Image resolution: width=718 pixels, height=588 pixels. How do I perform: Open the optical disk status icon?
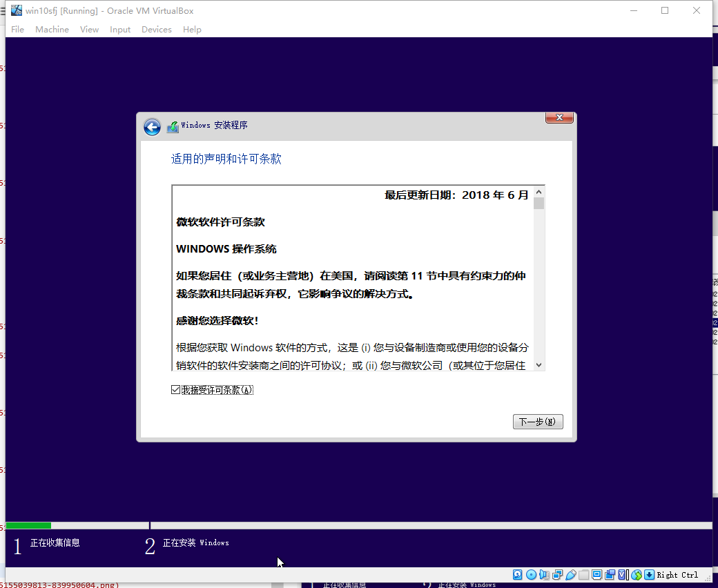531,575
